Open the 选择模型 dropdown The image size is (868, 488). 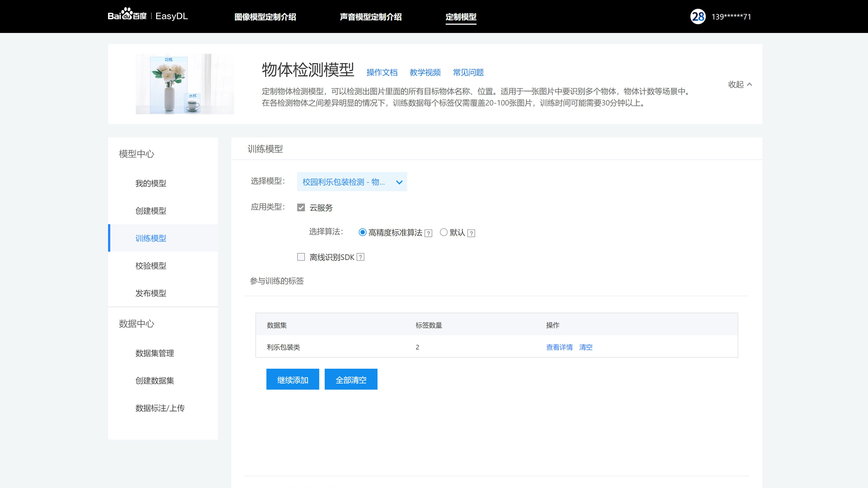click(352, 182)
